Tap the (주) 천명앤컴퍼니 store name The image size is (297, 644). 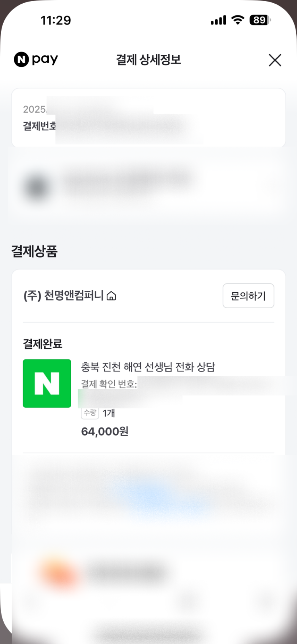click(x=63, y=296)
